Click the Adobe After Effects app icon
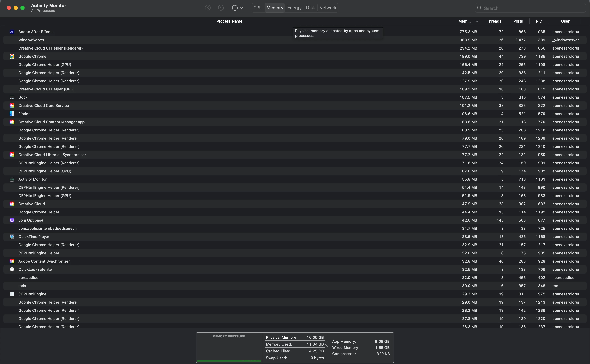This screenshot has height=364, width=590. pos(12,32)
